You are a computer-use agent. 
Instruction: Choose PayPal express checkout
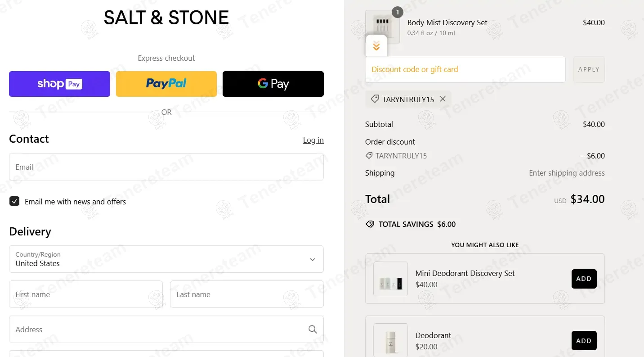tap(166, 84)
